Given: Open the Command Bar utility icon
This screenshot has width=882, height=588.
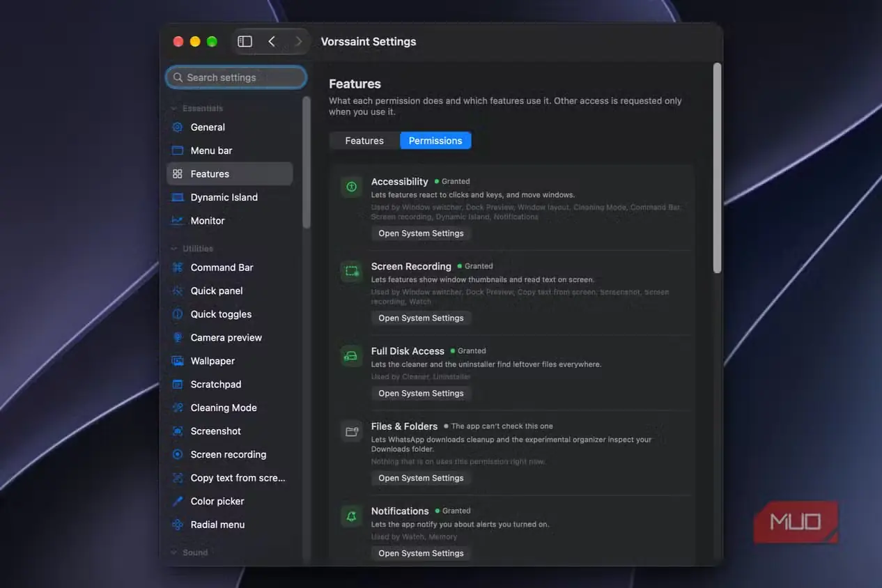Looking at the screenshot, I should [x=178, y=268].
